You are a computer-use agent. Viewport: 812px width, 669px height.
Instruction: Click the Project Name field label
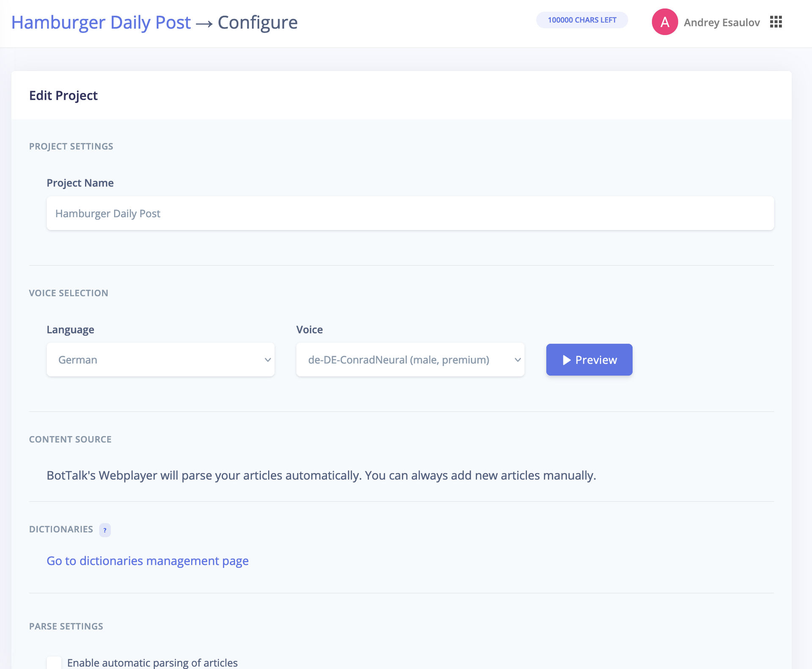click(x=80, y=183)
